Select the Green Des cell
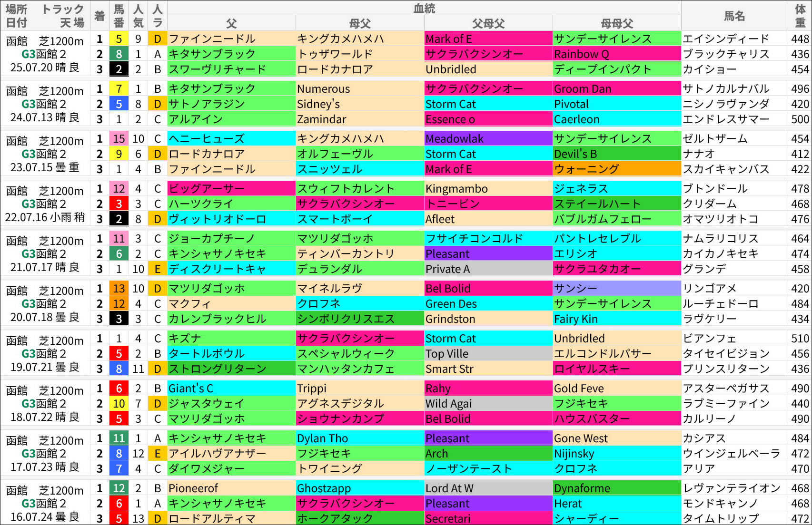Viewport: 812px width, 525px height. tap(488, 303)
